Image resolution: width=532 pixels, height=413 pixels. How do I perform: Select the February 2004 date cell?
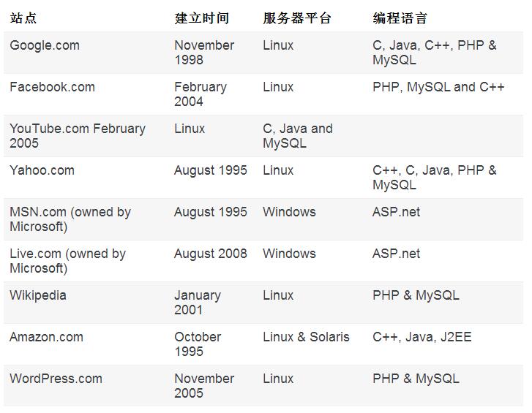click(x=200, y=94)
